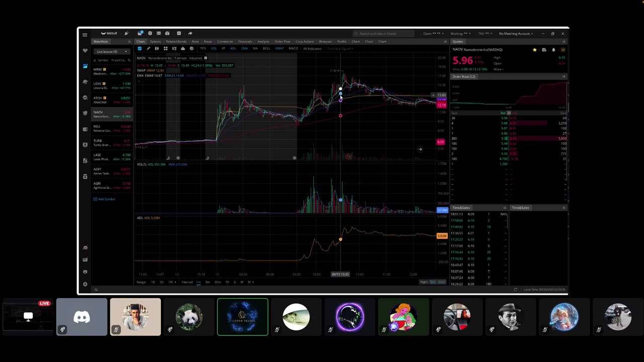Open the Technical Signal dropdown
The width and height of the screenshot is (644, 362).
[340, 48]
